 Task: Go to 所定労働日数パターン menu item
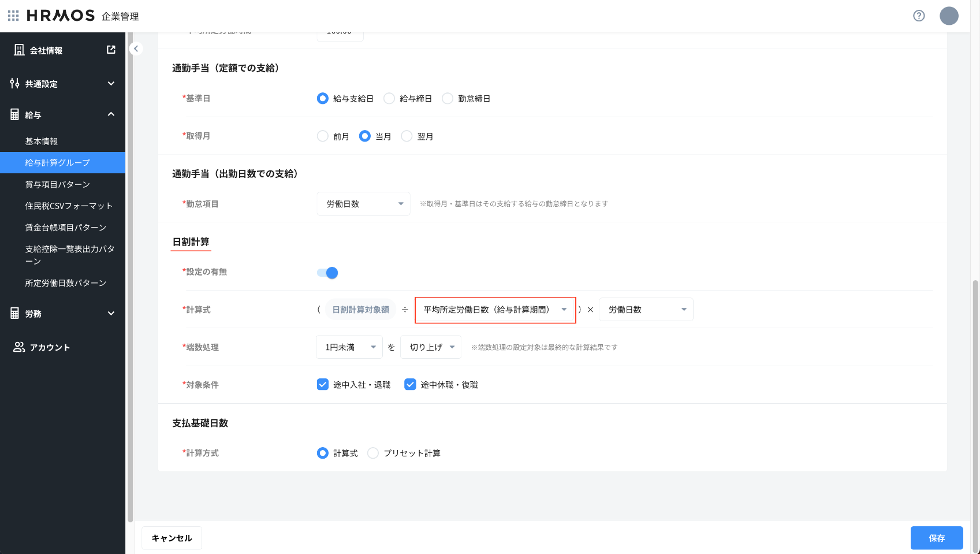(x=65, y=283)
